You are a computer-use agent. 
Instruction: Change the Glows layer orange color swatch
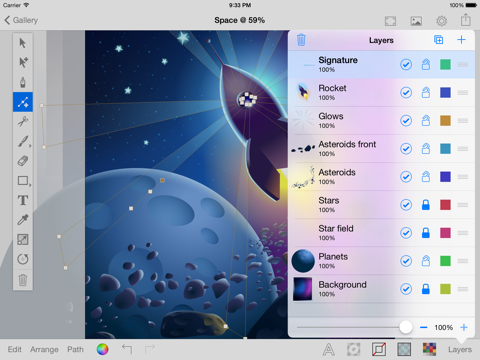coord(445,120)
